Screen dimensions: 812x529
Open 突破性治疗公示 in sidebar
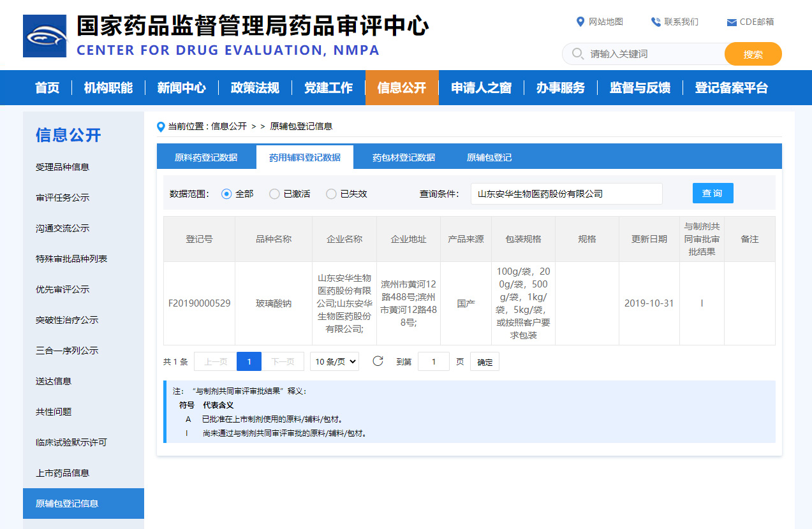click(67, 320)
